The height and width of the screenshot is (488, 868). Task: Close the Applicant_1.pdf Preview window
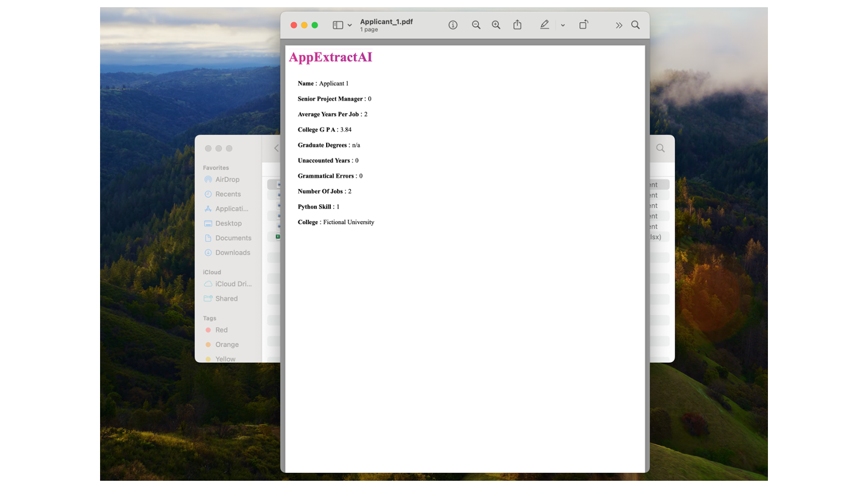point(294,25)
